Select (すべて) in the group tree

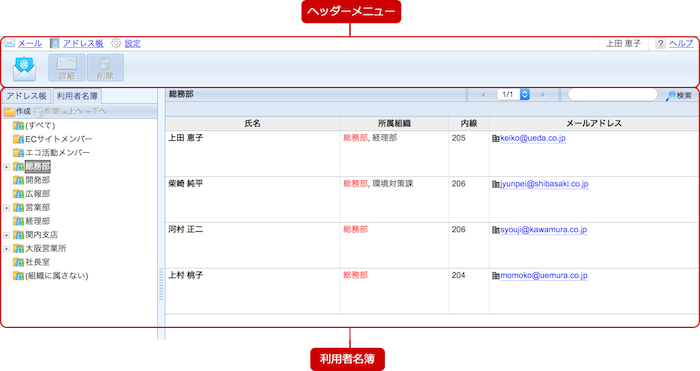(40, 125)
